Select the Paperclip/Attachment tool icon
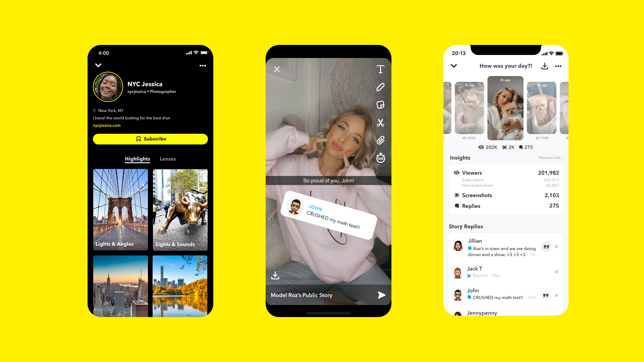The image size is (644, 362). click(379, 140)
